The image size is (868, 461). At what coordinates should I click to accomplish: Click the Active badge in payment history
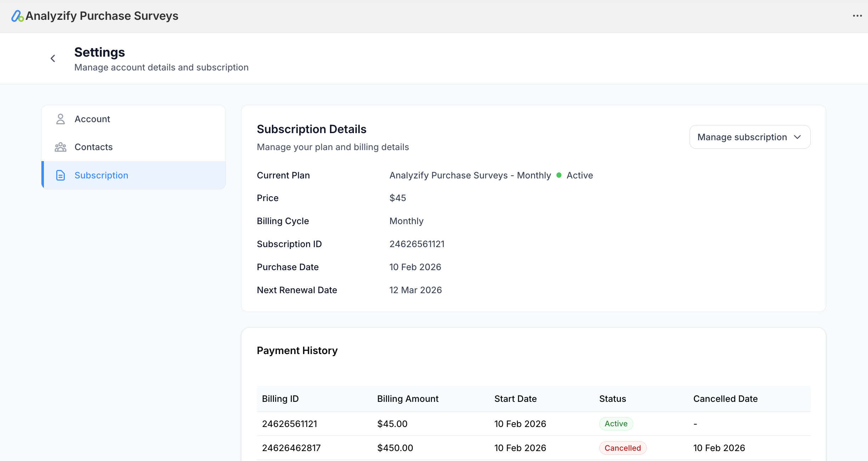[616, 423]
